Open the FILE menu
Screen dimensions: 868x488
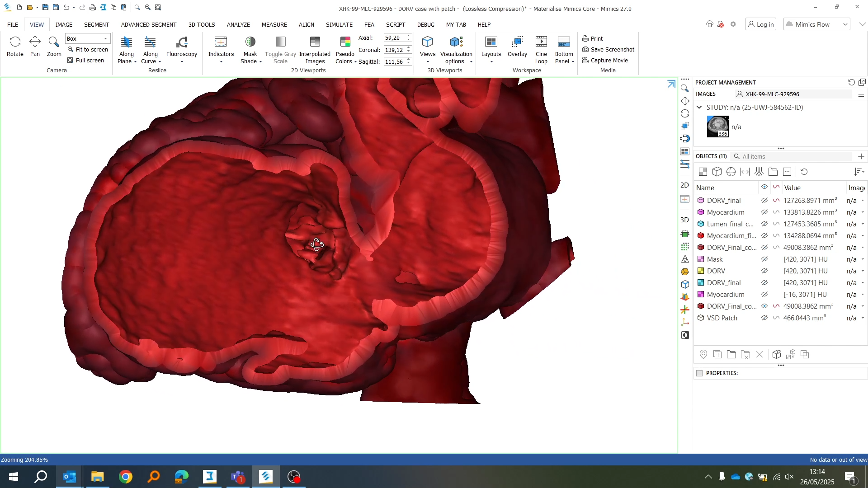pyautogui.click(x=13, y=25)
